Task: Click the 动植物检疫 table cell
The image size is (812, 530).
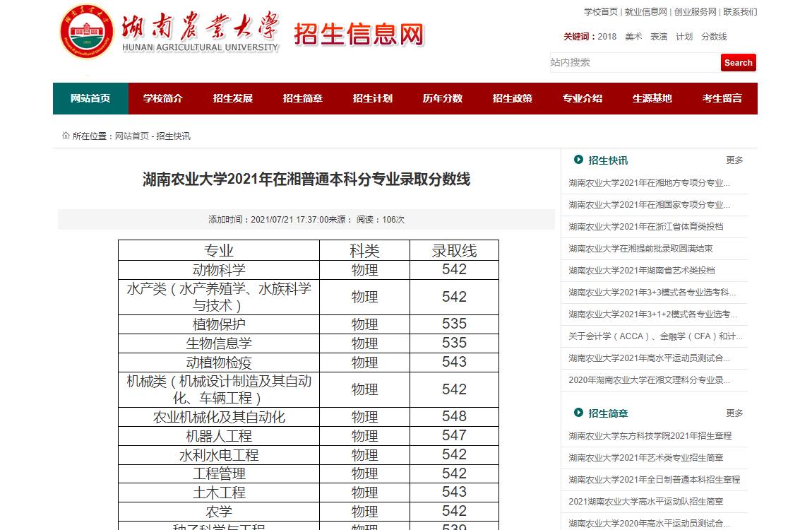Action: pos(219,363)
